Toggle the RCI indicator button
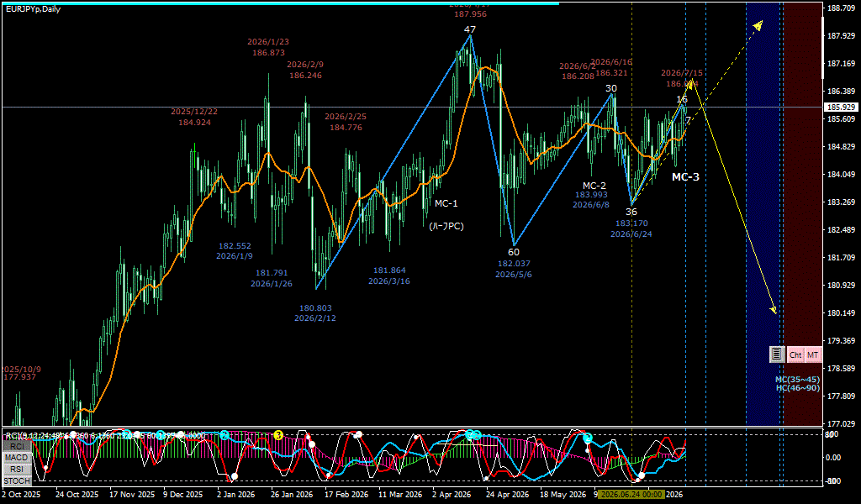Viewport: 861px width, 504px height. pyautogui.click(x=17, y=446)
